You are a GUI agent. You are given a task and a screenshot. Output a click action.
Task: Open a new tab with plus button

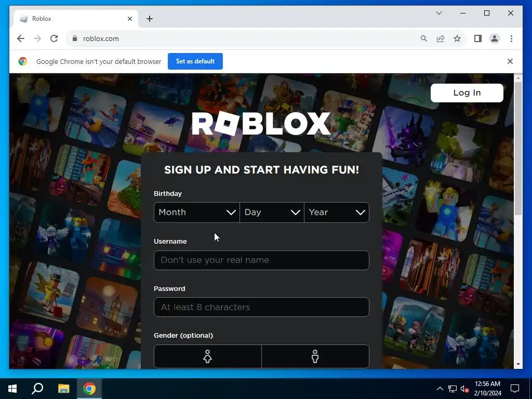tap(150, 19)
